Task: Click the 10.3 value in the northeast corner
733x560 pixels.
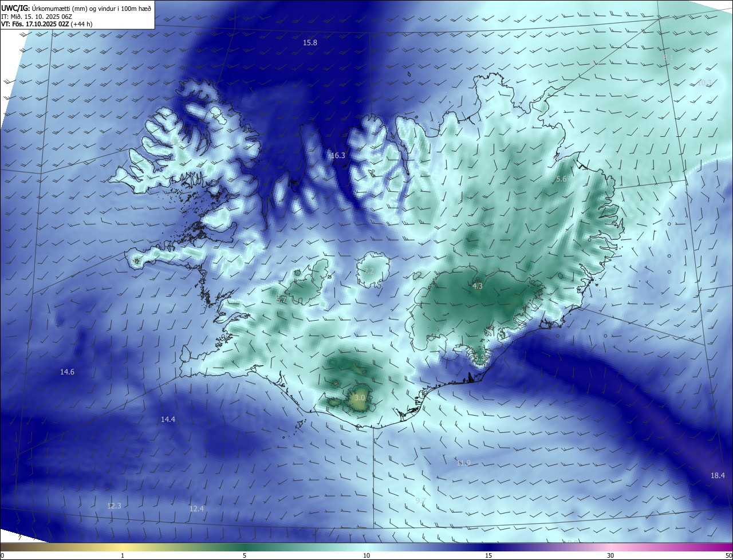Action: coord(704,82)
